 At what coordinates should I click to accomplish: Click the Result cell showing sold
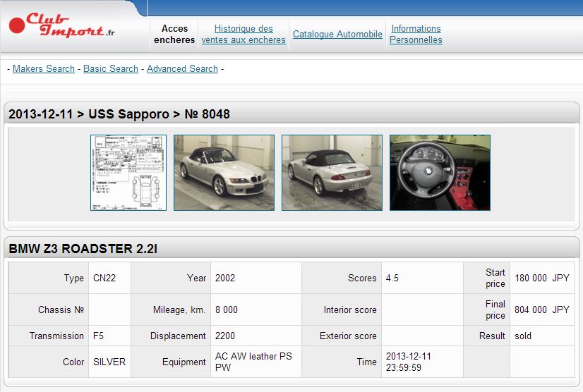tap(523, 336)
